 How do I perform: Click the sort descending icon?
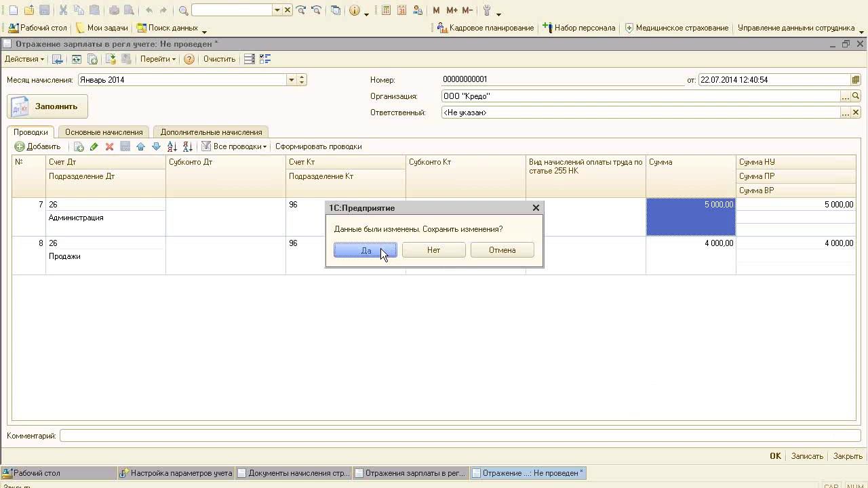click(x=188, y=146)
